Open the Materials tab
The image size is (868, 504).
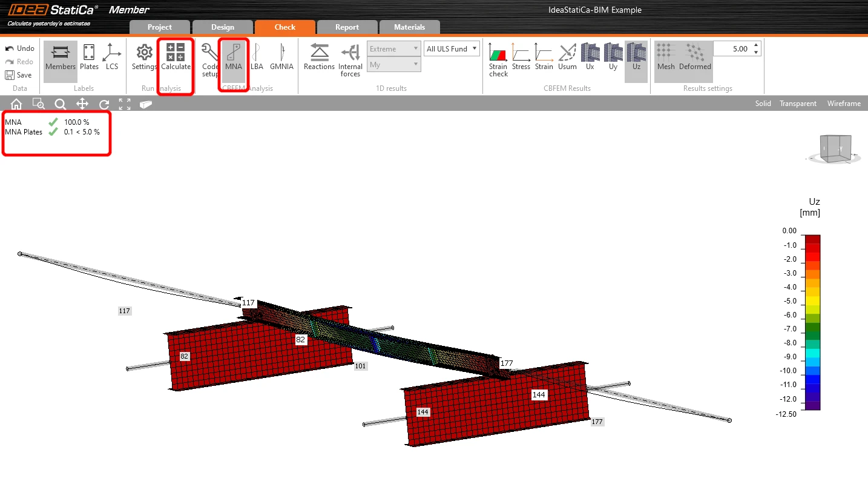point(410,27)
